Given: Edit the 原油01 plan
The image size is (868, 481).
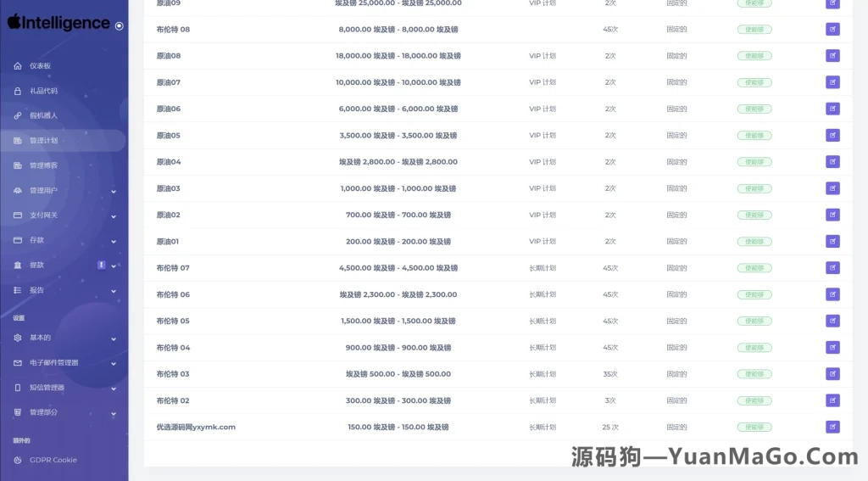Looking at the screenshot, I should pos(832,241).
